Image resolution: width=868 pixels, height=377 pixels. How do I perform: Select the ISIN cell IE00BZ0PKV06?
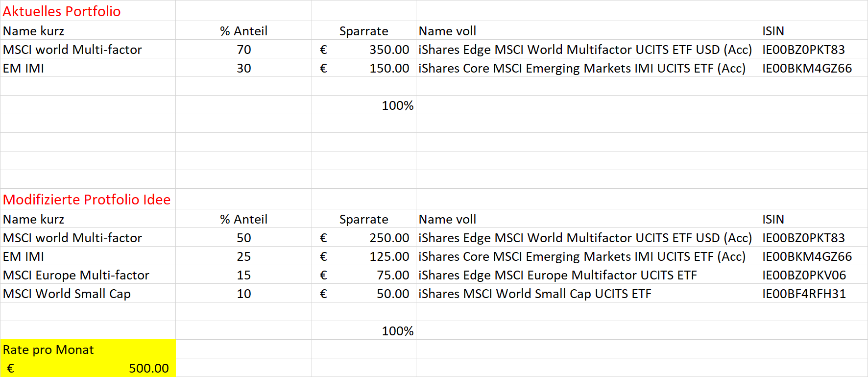coord(814,275)
